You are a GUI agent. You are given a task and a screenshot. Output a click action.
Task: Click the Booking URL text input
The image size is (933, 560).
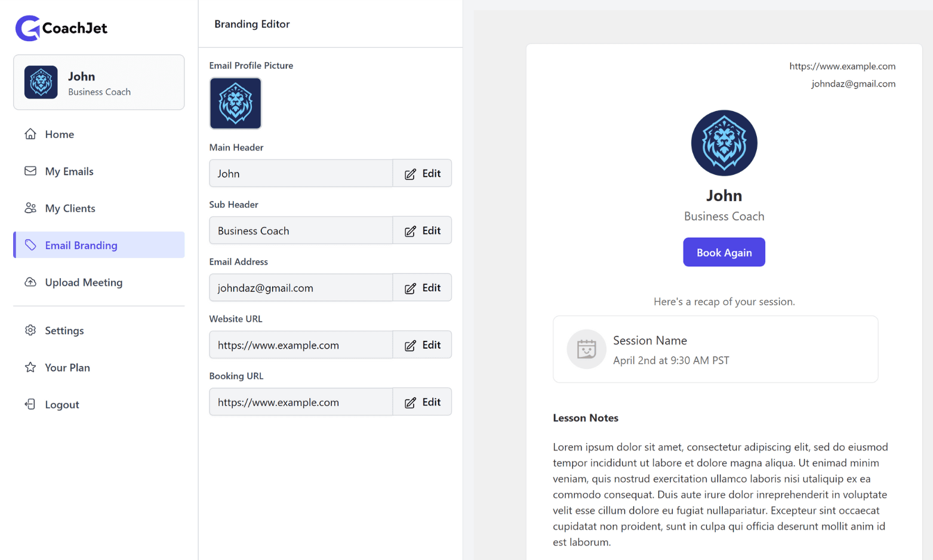[x=301, y=402]
